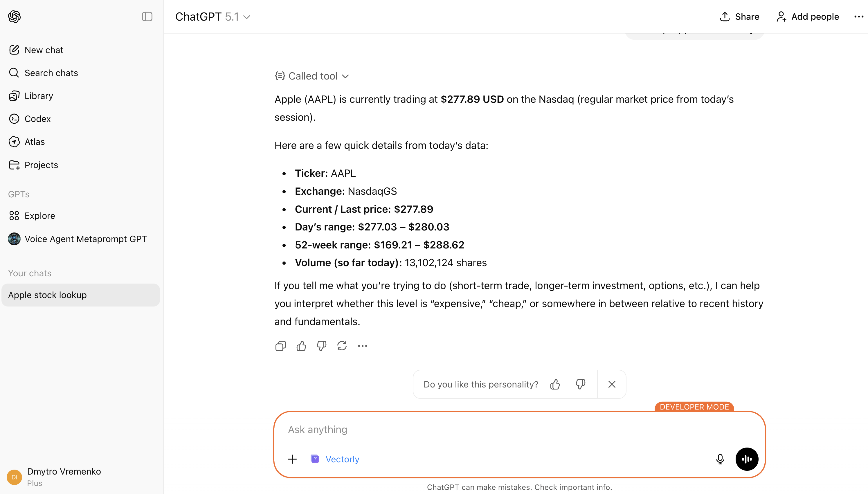
Task: Dismiss the personality feedback prompt
Action: [611, 384]
